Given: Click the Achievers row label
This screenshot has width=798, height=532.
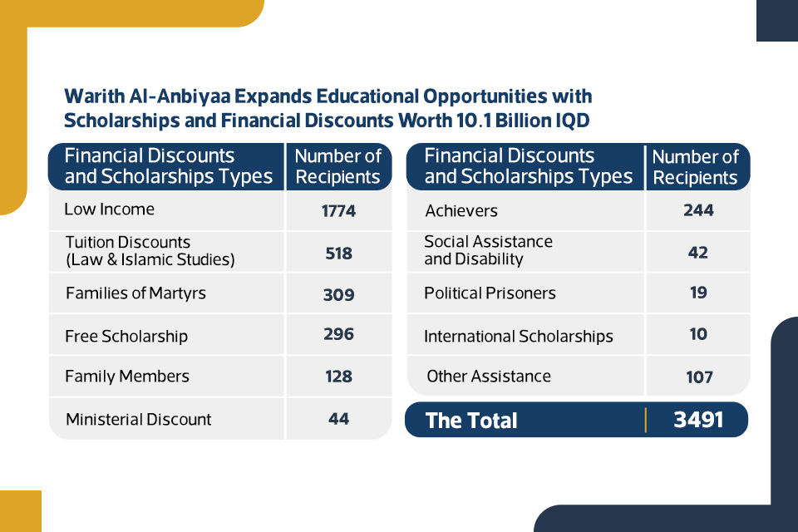Looking at the screenshot, I should click(461, 211).
